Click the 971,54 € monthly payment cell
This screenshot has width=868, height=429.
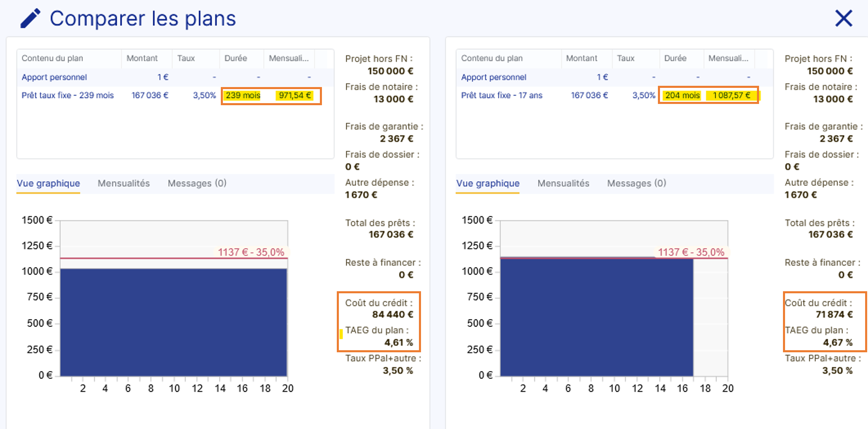295,95
